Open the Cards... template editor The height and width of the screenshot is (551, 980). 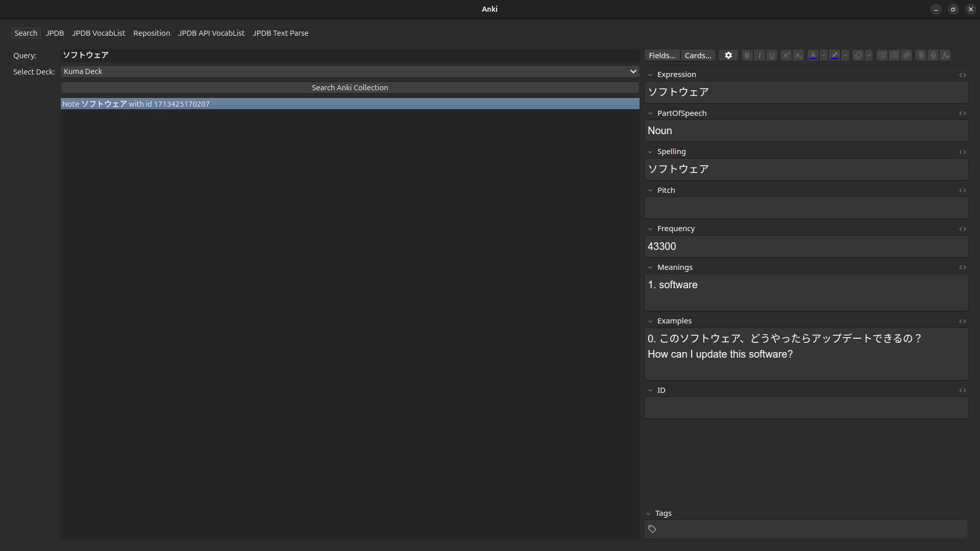point(698,55)
